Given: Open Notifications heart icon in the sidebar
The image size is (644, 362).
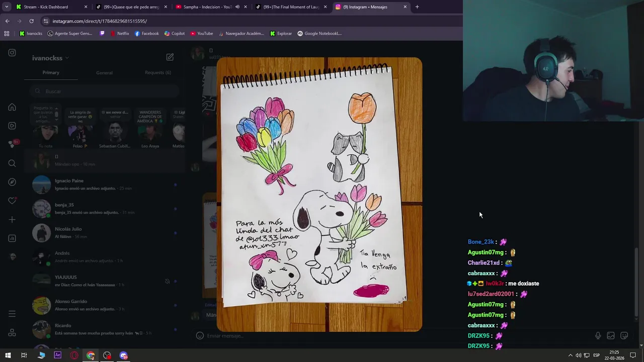Looking at the screenshot, I should point(12,201).
